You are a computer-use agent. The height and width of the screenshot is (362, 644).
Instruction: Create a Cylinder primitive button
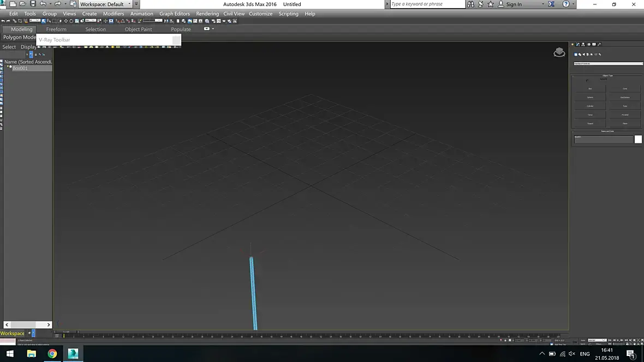coord(590,106)
